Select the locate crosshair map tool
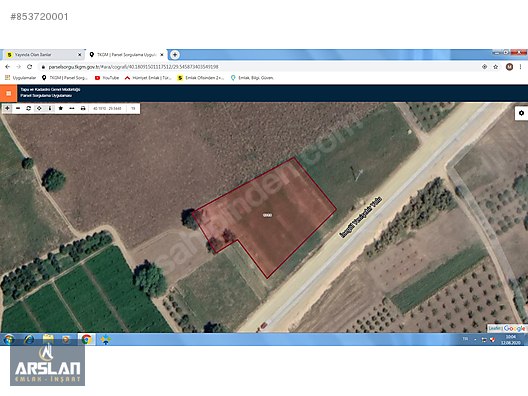The image size is (528, 396). pos(39,108)
